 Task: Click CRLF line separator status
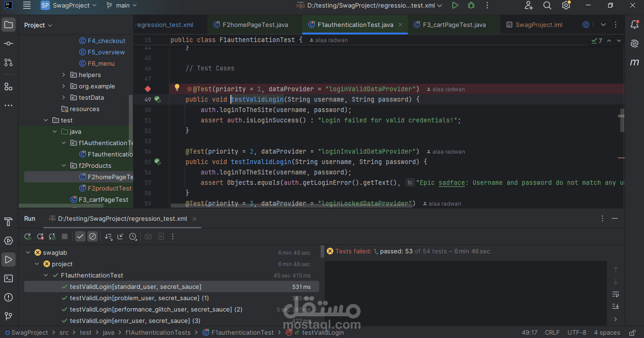(552, 332)
